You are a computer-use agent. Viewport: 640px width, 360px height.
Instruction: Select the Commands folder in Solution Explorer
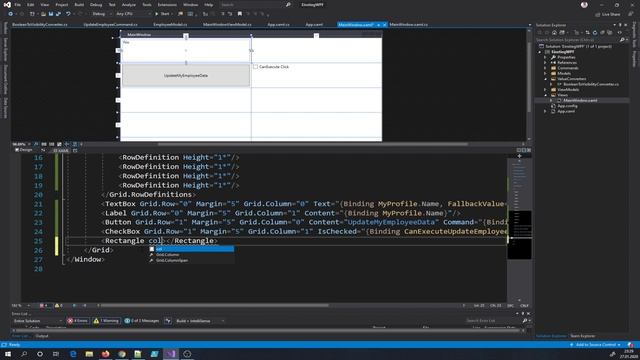(x=567, y=68)
